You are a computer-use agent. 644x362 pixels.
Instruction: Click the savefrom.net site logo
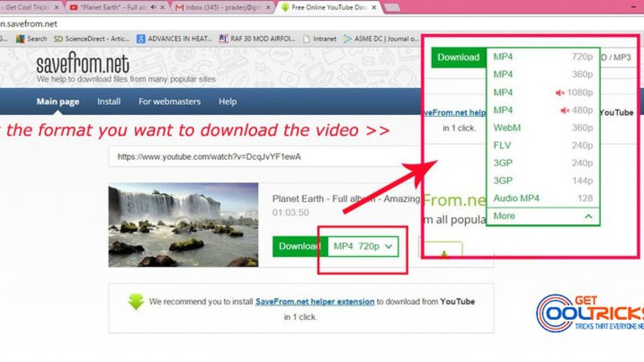click(x=83, y=64)
